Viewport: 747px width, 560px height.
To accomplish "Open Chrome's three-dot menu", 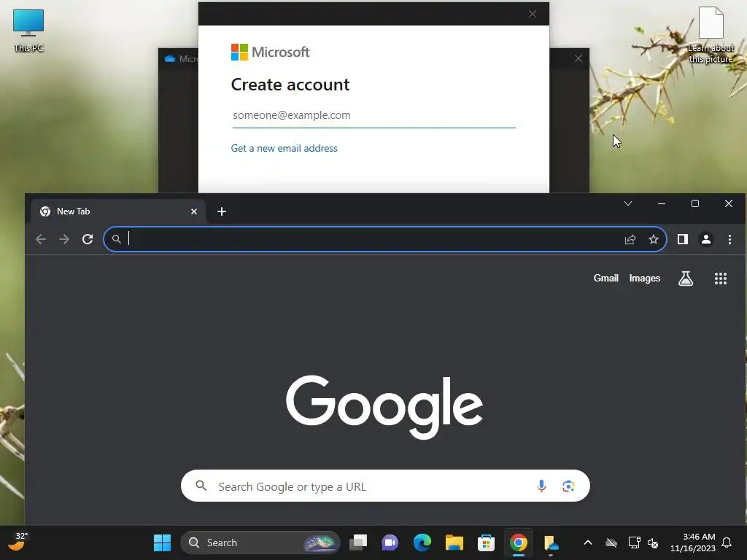I will click(729, 239).
